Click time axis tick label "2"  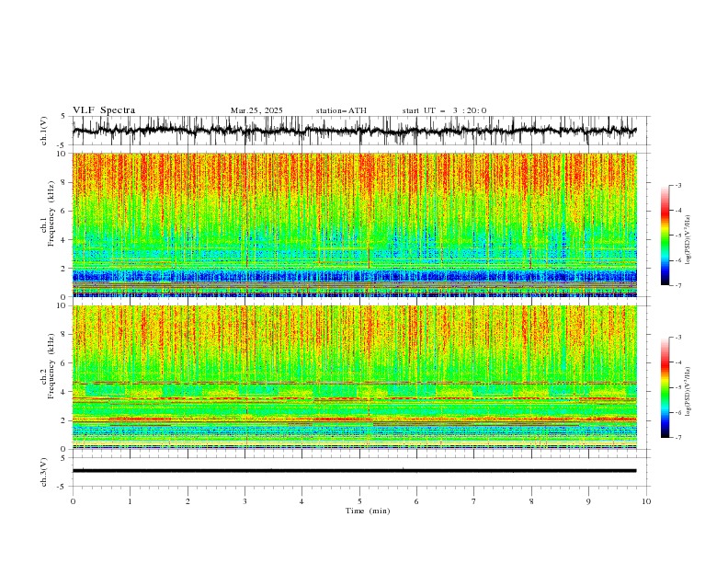pos(188,501)
